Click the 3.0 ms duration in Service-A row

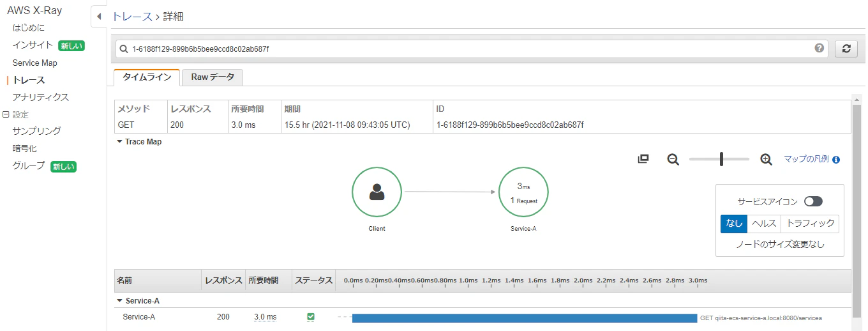[265, 317]
